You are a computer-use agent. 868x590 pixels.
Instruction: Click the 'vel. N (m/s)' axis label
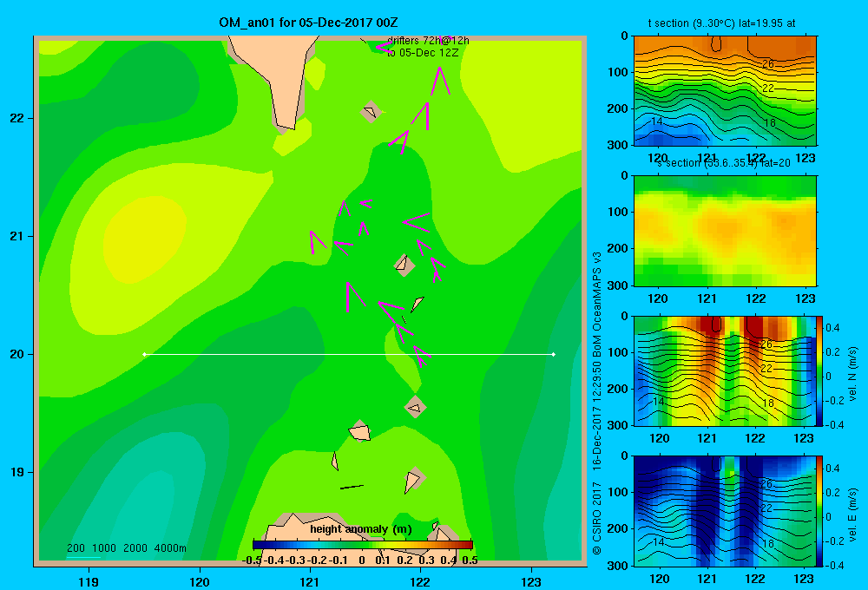pos(852,374)
